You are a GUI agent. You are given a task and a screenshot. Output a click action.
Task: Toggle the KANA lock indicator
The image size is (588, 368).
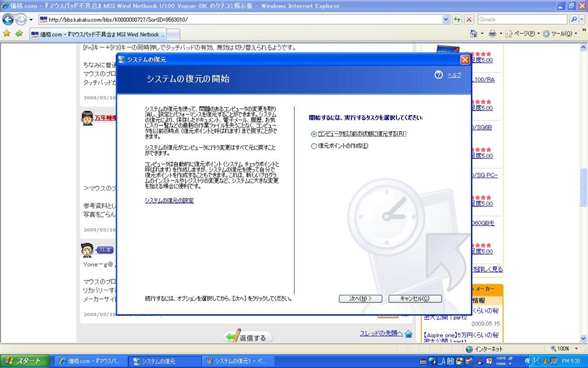(x=501, y=364)
